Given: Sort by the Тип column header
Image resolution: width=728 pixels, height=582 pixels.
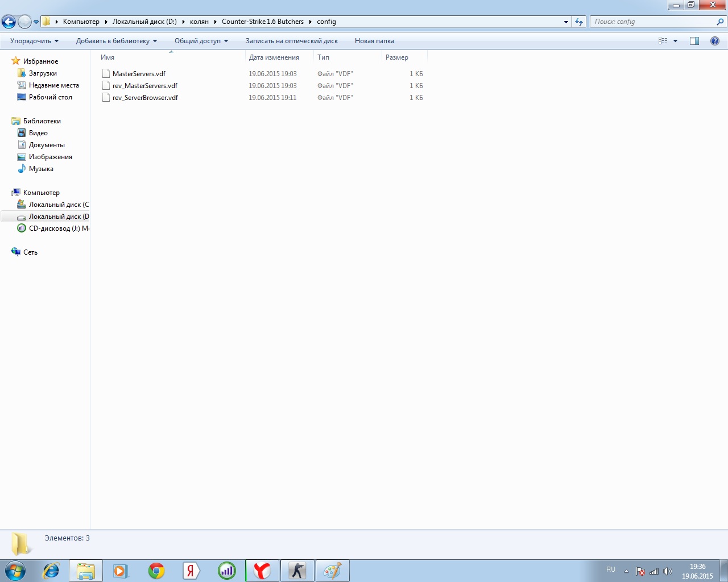Looking at the screenshot, I should coord(348,57).
